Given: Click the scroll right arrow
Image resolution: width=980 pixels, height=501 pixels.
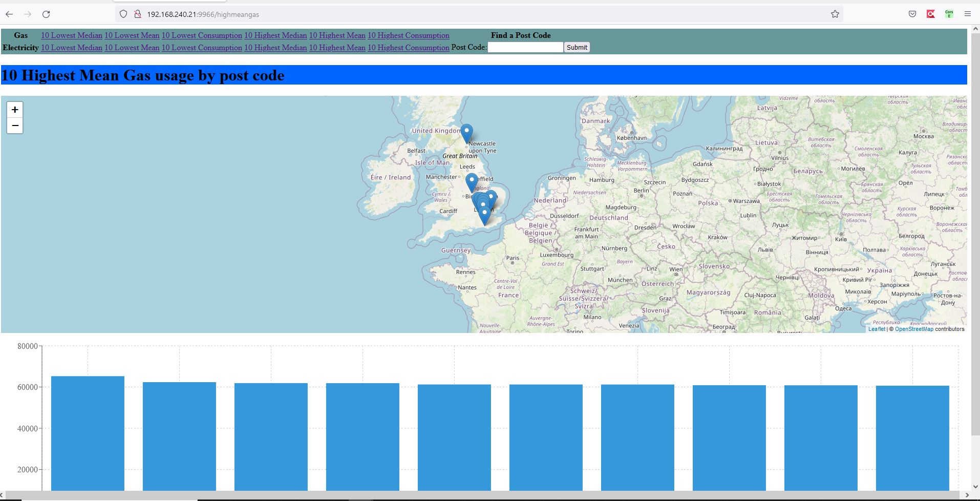Looking at the screenshot, I should click(967, 495).
